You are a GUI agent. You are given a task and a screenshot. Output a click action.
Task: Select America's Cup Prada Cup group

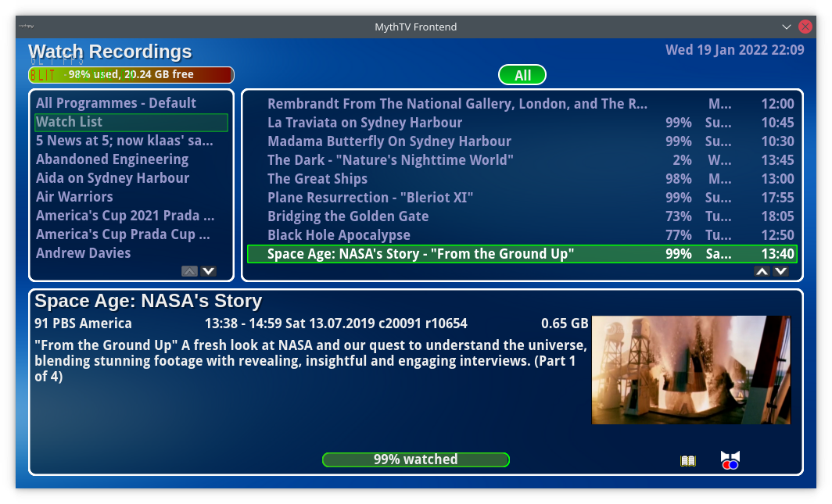point(131,234)
